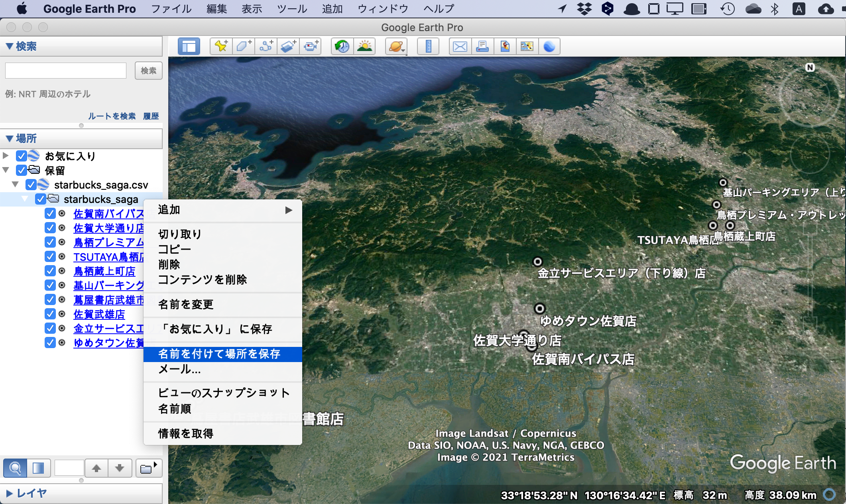Click ゆめタウン佐賀店 placemark on map

tap(539, 308)
